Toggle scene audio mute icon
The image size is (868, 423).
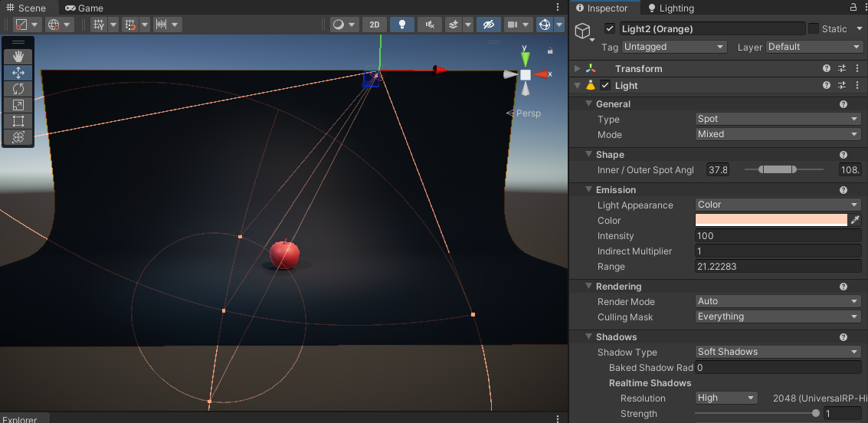pyautogui.click(x=429, y=25)
